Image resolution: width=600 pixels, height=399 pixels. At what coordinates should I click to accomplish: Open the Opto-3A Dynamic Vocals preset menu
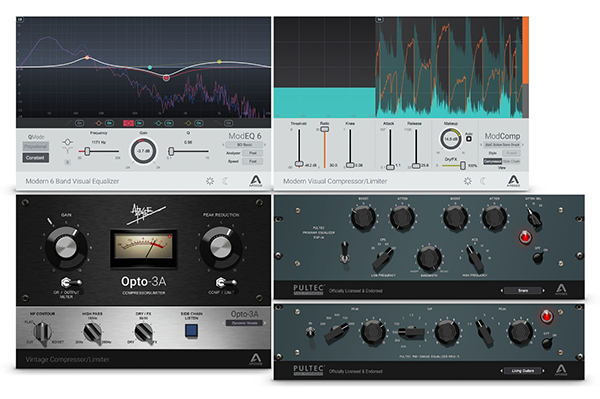(x=244, y=323)
